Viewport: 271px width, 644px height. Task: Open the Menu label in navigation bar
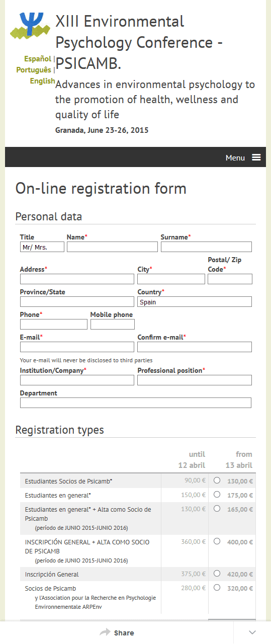coord(235,157)
